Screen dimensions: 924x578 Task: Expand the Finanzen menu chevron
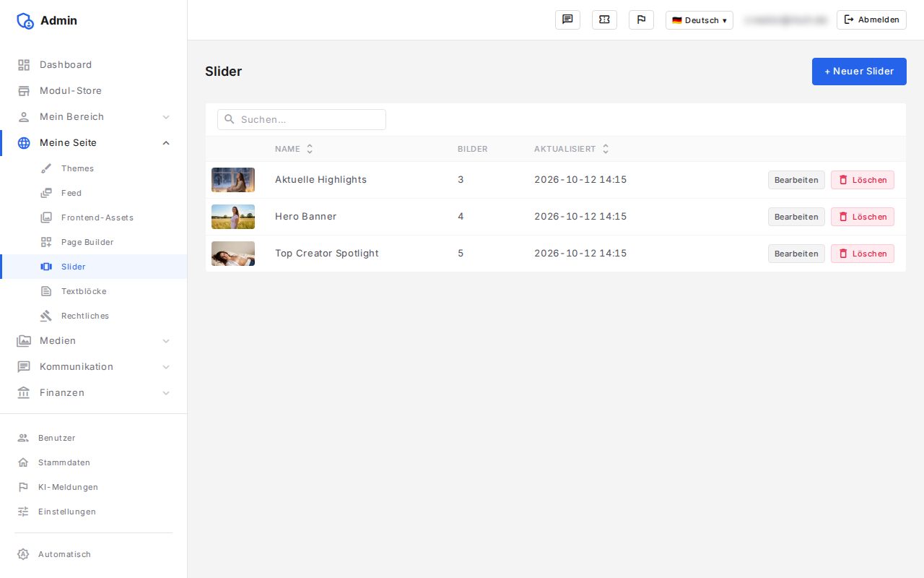[x=166, y=393]
